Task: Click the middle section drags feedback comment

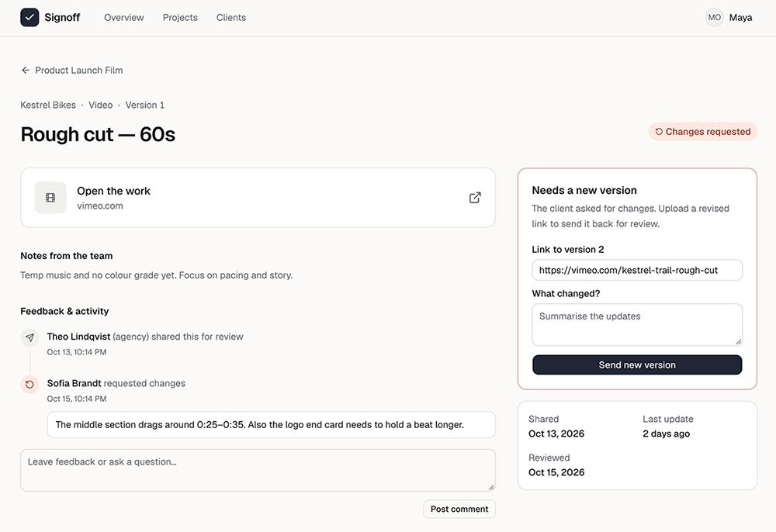Action: coord(271,425)
